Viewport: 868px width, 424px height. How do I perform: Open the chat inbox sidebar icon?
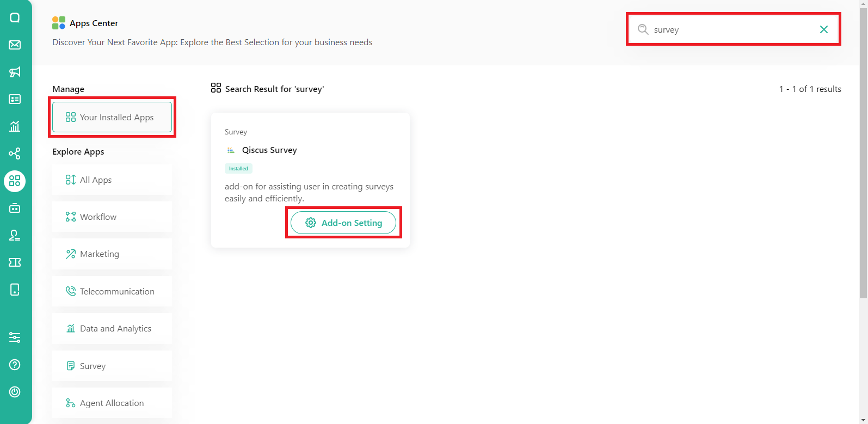pos(15,17)
